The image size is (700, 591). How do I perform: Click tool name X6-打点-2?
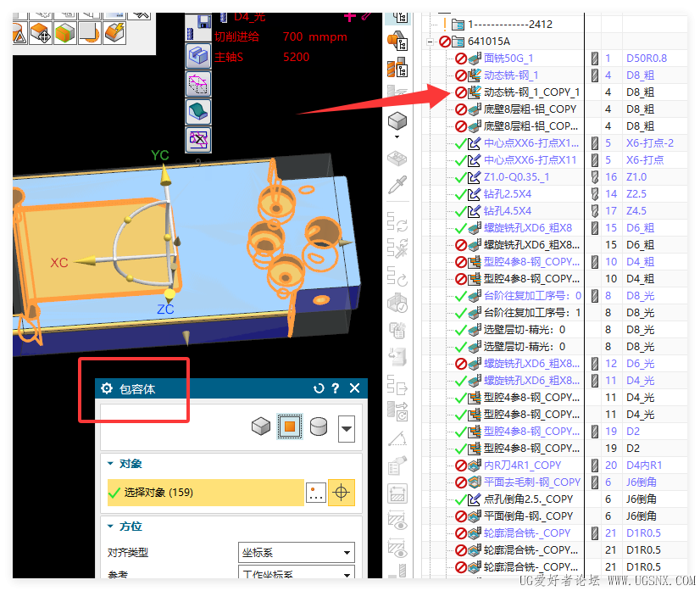pos(650,143)
